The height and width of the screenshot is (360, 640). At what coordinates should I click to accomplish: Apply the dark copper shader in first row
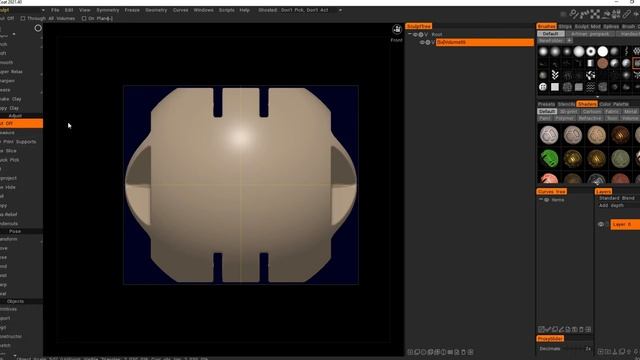tap(620, 135)
